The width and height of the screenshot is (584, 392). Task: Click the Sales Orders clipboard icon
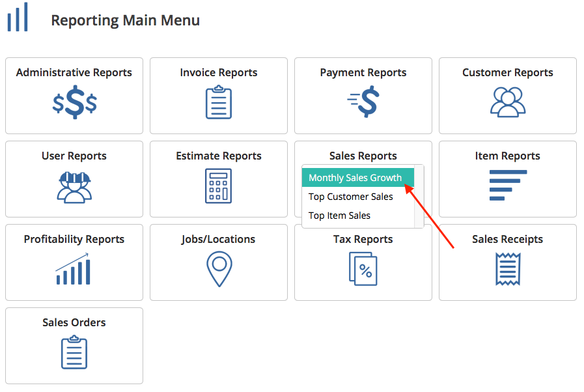[x=74, y=352]
